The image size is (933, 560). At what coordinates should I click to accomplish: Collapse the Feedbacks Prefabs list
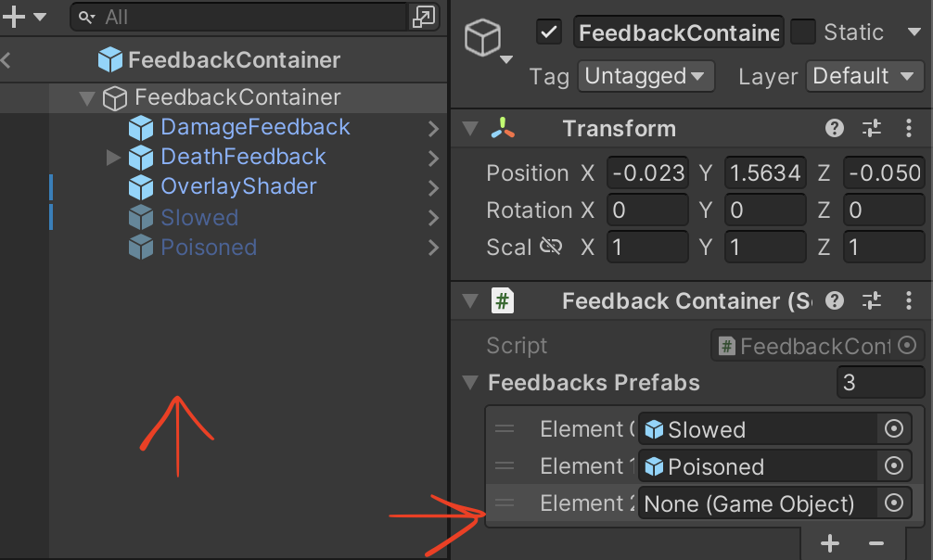pos(471,382)
